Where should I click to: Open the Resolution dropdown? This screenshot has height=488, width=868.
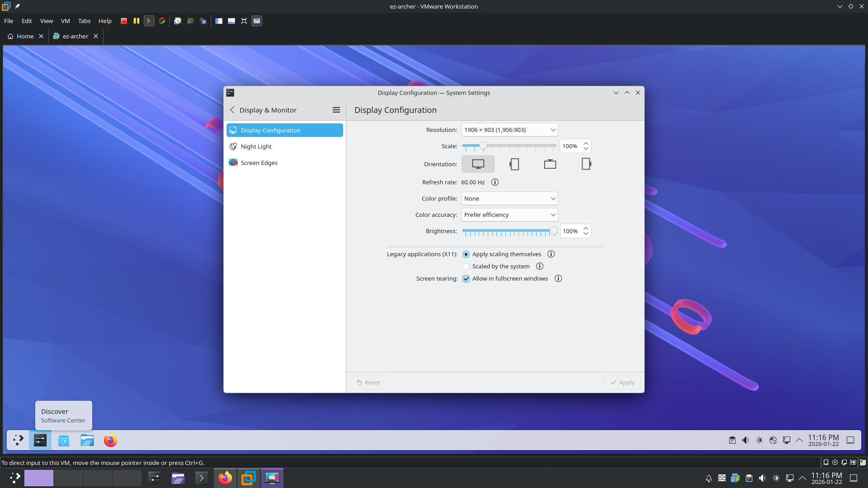click(509, 130)
